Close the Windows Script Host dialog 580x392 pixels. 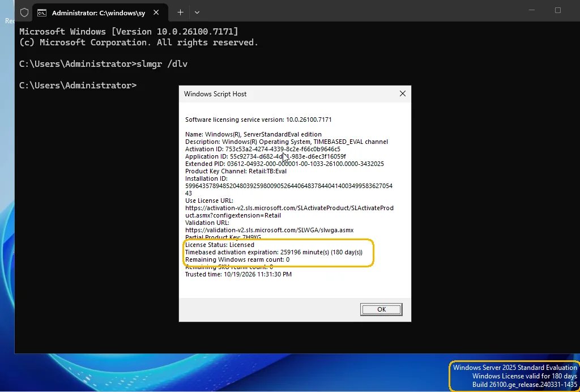[403, 94]
